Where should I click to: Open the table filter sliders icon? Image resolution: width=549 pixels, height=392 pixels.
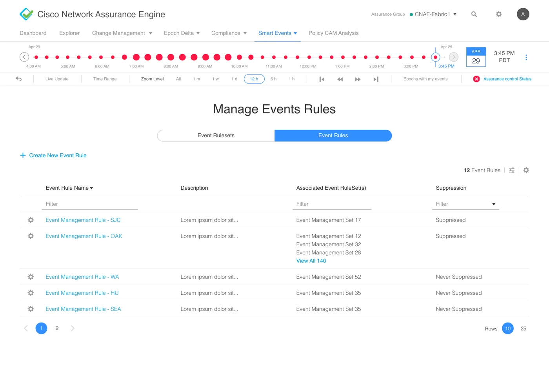point(512,170)
